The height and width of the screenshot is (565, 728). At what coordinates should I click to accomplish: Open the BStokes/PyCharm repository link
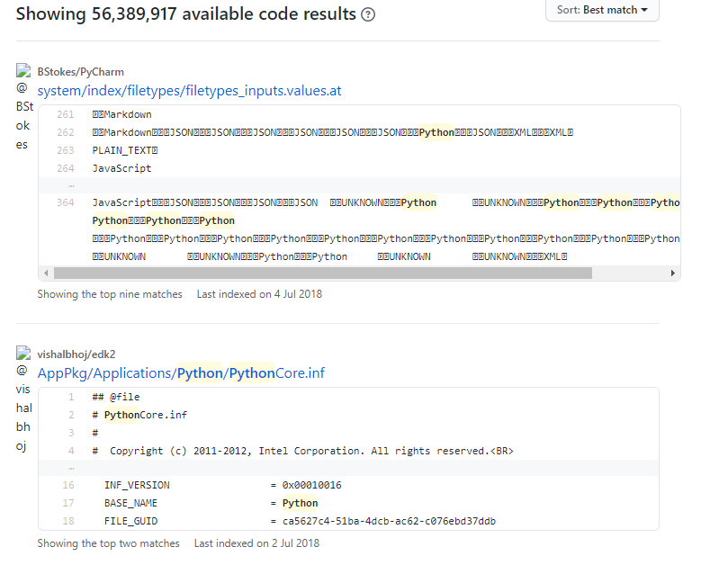(x=81, y=72)
